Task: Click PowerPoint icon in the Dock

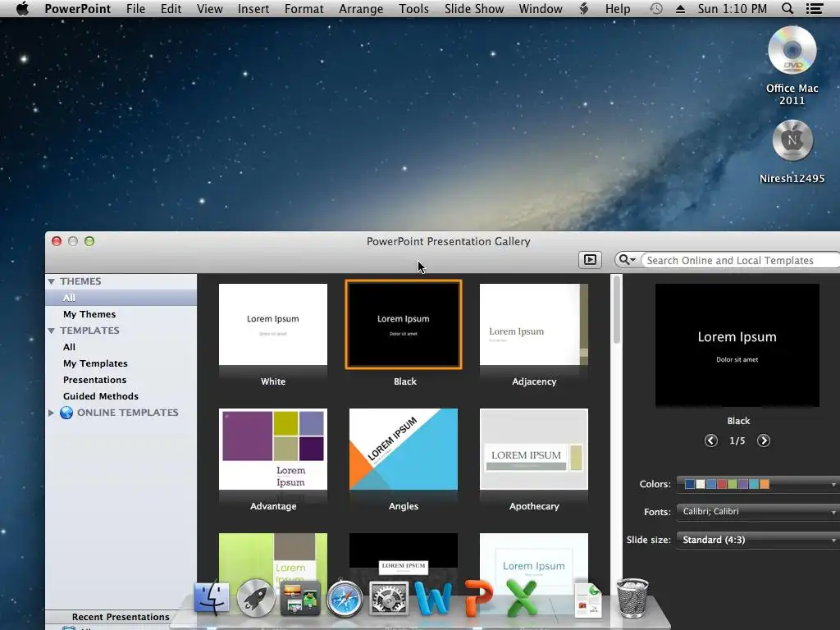Action: click(x=477, y=598)
